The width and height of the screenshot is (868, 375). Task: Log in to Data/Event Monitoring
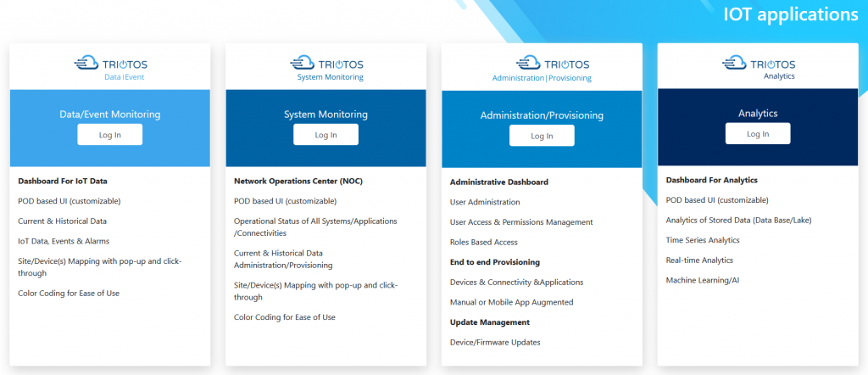point(109,135)
